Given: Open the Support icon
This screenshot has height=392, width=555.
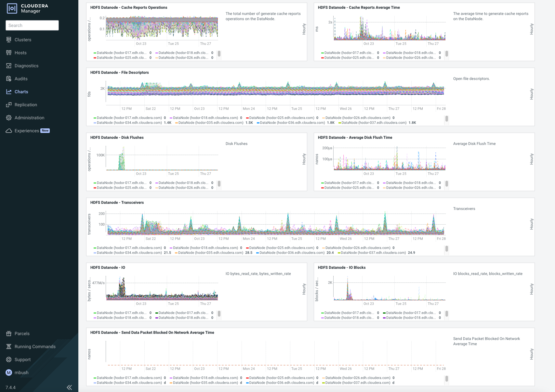Looking at the screenshot, I should (x=9, y=359).
